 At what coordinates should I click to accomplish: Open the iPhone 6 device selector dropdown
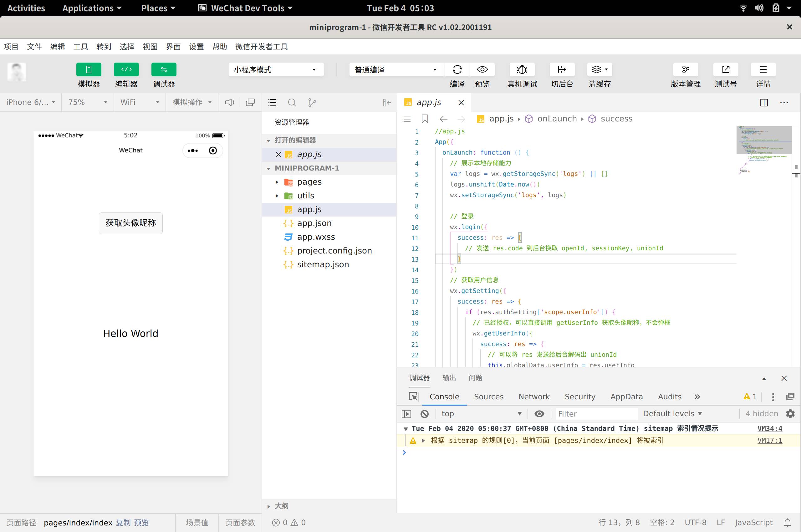pos(30,102)
